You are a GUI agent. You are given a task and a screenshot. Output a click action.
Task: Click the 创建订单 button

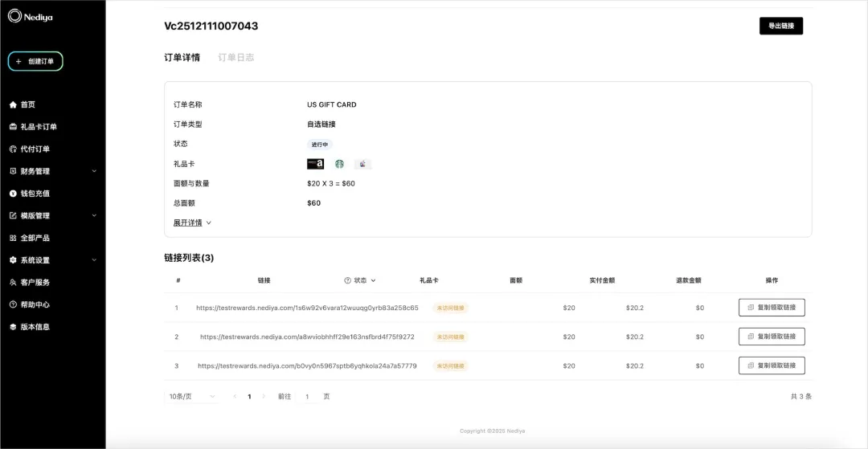point(35,61)
